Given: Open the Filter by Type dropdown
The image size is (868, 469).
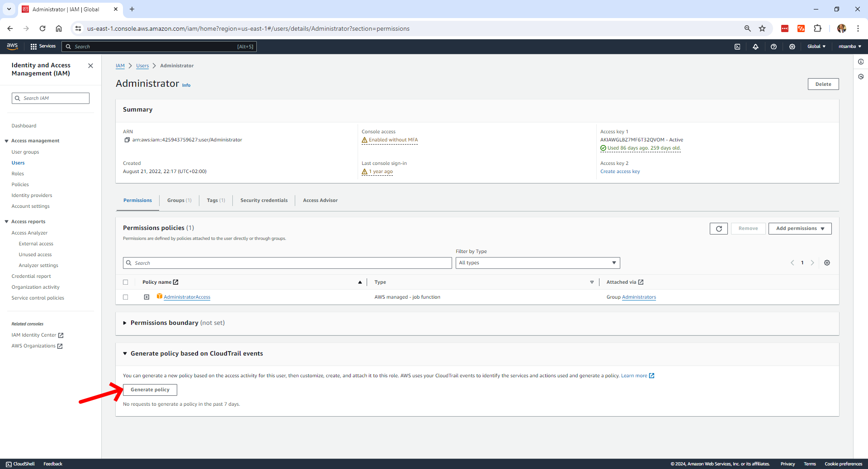Looking at the screenshot, I should [538, 263].
